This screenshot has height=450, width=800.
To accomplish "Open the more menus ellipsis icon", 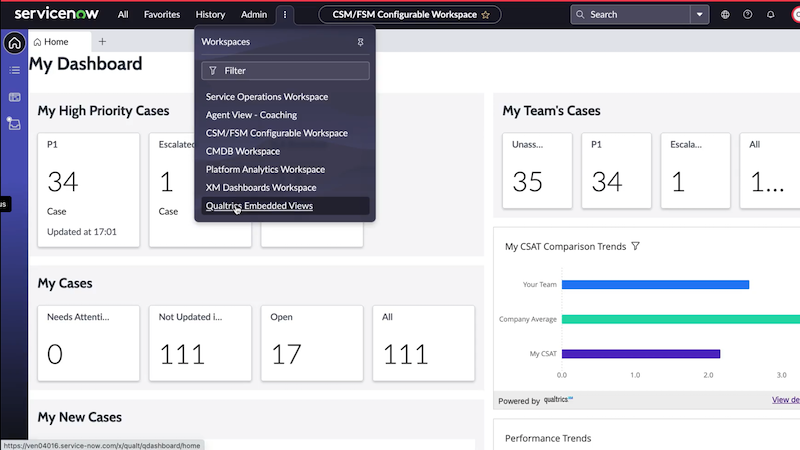I will (285, 15).
